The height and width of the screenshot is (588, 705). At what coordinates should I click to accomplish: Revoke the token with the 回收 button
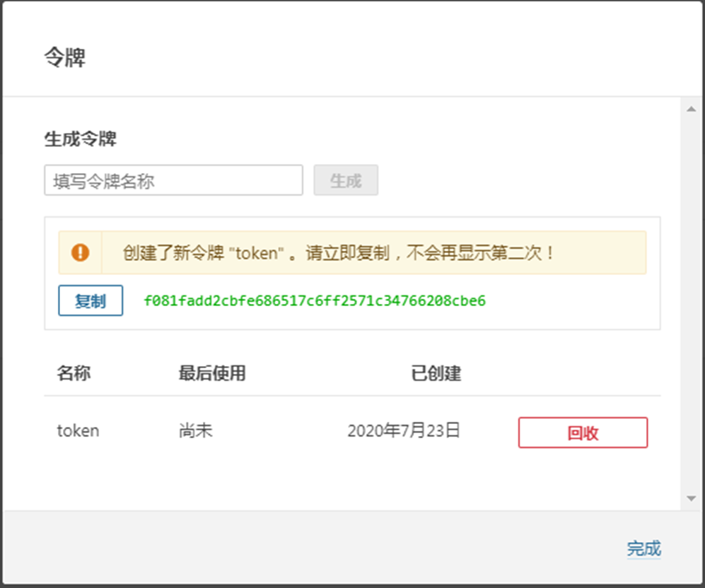pyautogui.click(x=583, y=433)
